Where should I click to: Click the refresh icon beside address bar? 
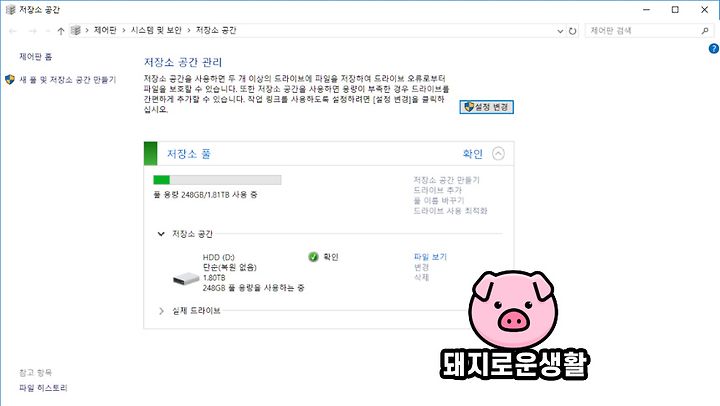[x=572, y=31]
